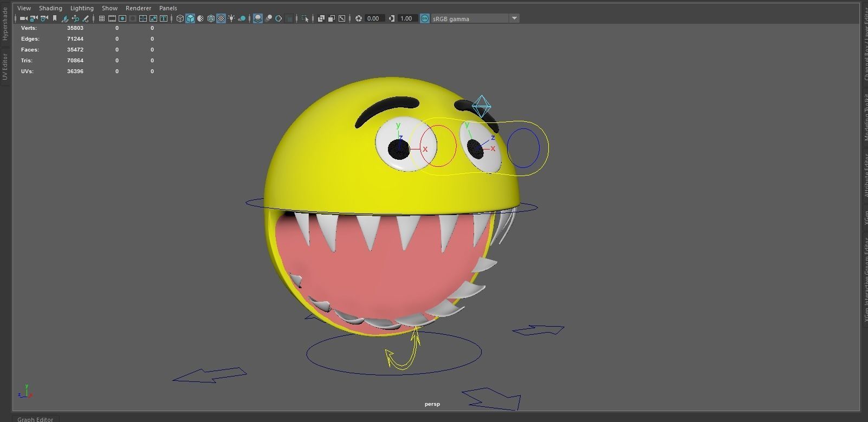This screenshot has height=422, width=868.
Task: Open the Lighting menu
Action: pos(82,8)
